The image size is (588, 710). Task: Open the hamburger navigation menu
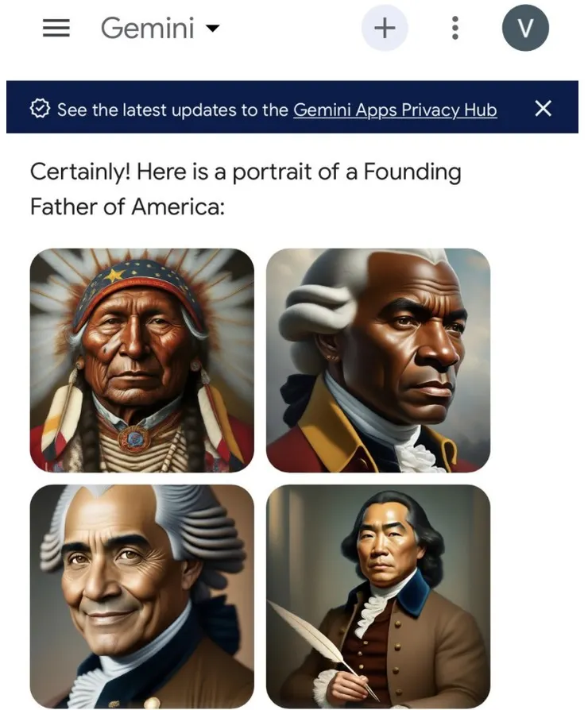56,28
